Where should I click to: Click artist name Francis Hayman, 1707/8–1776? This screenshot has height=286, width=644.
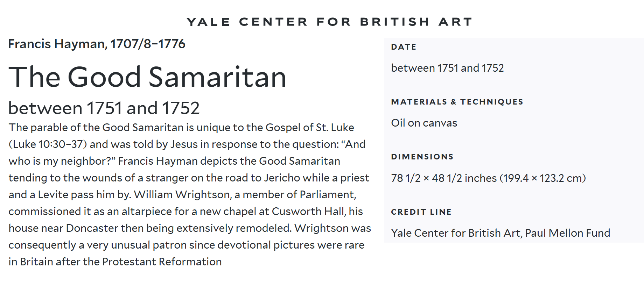click(x=97, y=44)
